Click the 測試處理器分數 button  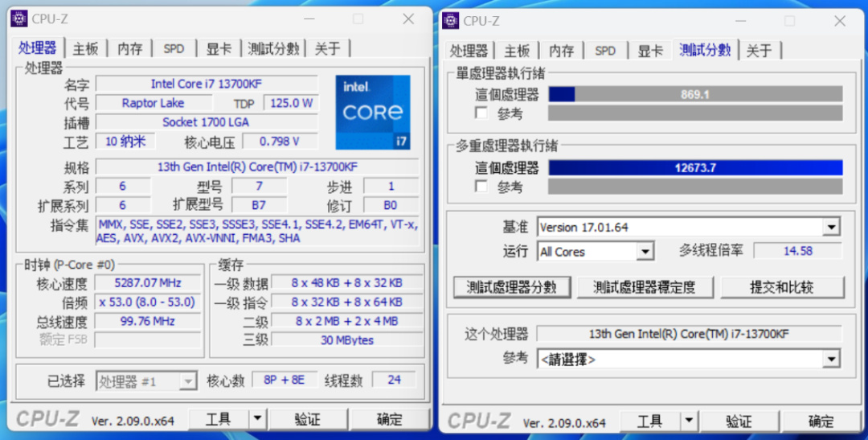(512, 287)
